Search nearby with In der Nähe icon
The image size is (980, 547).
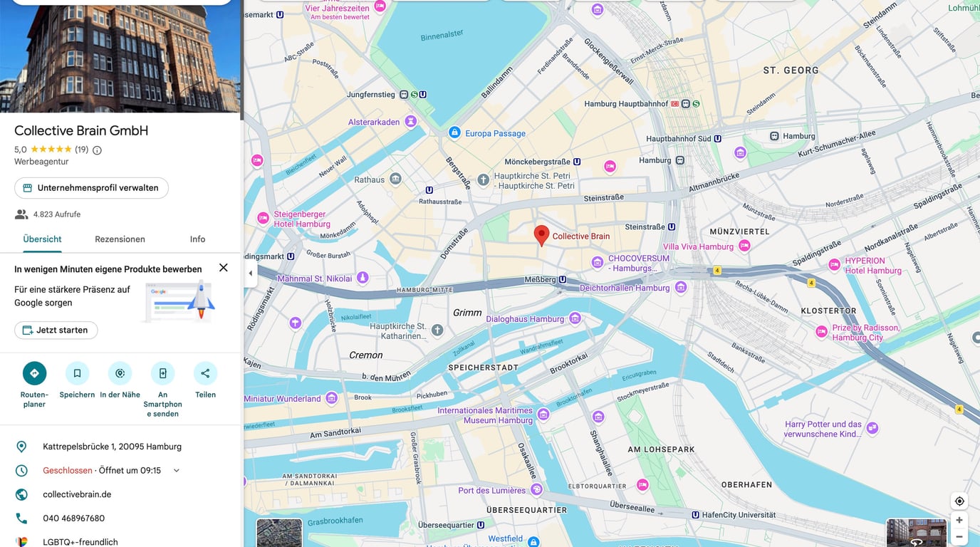[120, 373]
